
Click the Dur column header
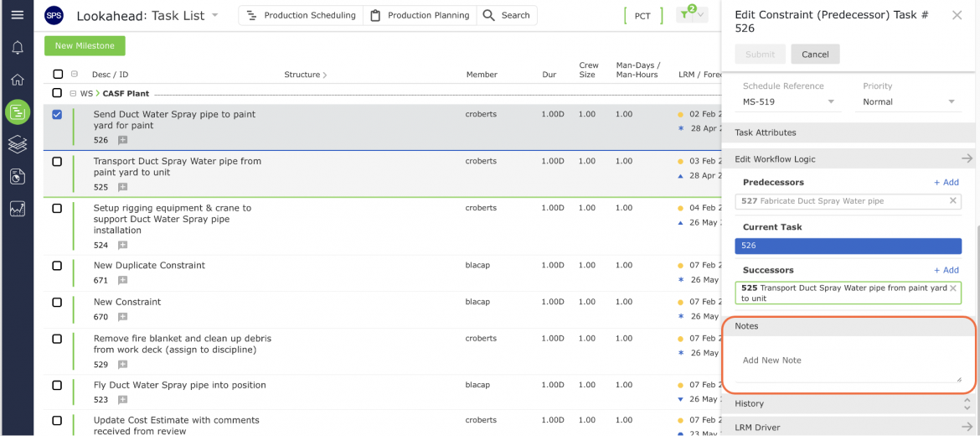pyautogui.click(x=549, y=75)
